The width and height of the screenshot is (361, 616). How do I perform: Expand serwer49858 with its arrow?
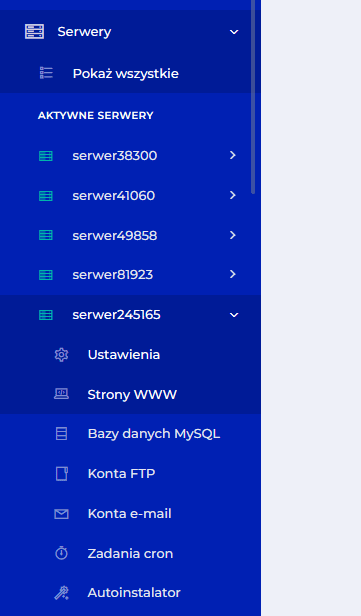pyautogui.click(x=233, y=235)
